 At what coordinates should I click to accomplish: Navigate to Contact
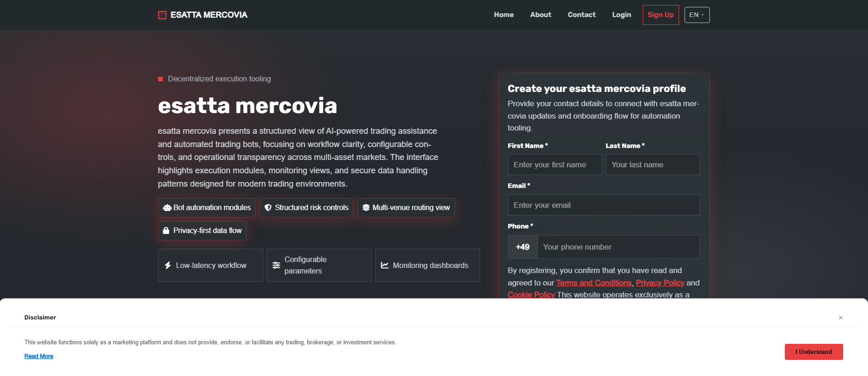(x=582, y=15)
